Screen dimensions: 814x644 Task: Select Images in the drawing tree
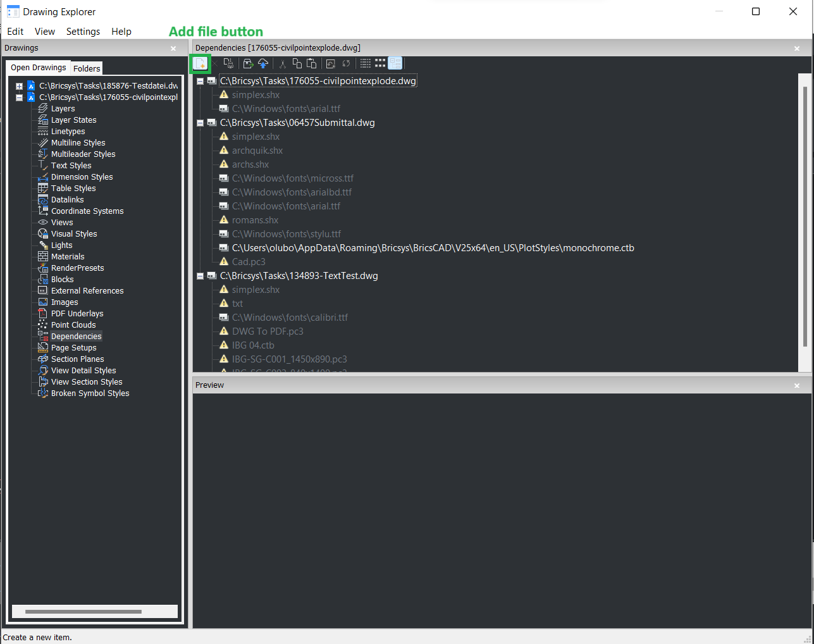point(65,302)
